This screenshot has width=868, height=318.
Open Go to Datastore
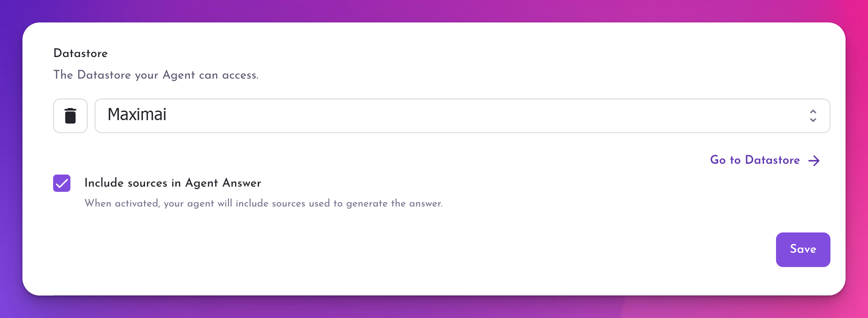pos(755,160)
